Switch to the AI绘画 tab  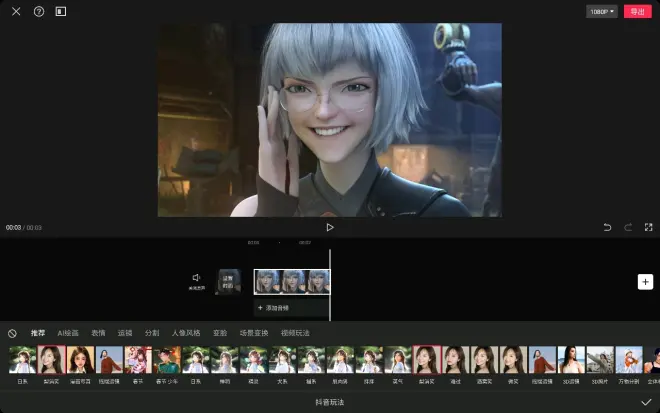coord(68,333)
